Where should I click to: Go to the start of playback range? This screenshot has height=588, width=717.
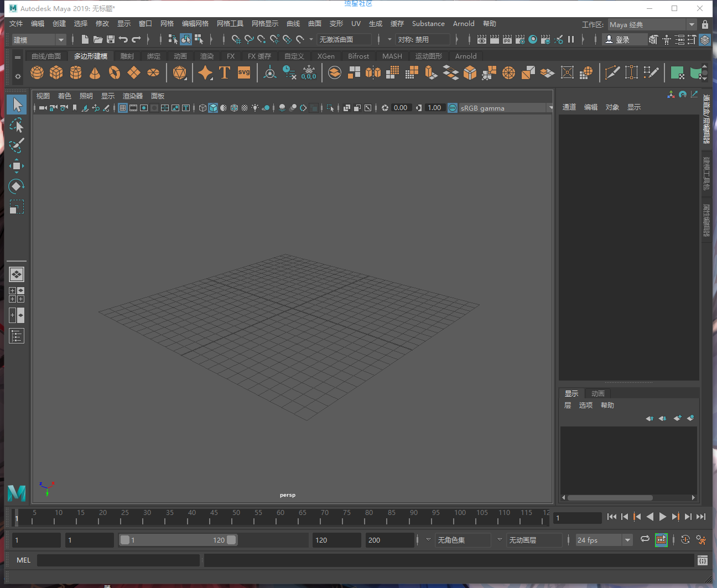pos(612,517)
